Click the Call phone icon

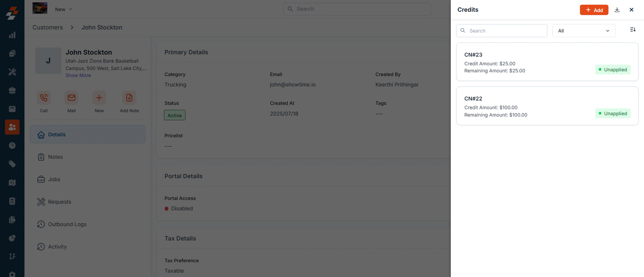(x=44, y=98)
